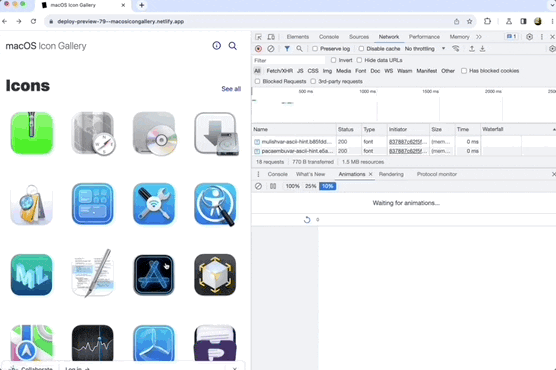
Task: Click the import HAR upload arrow
Action: click(x=472, y=49)
